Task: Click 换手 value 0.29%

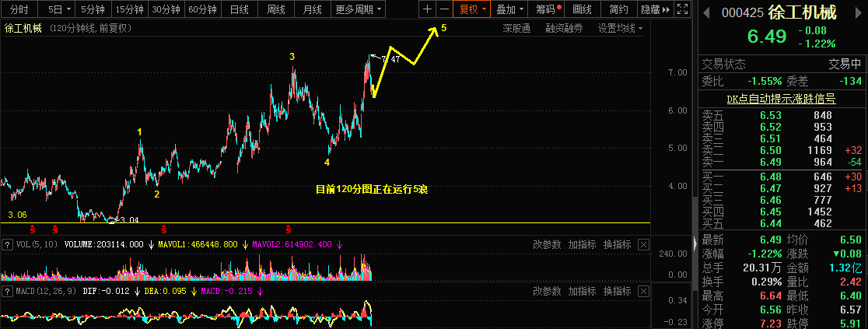Action: pyautogui.click(x=767, y=282)
